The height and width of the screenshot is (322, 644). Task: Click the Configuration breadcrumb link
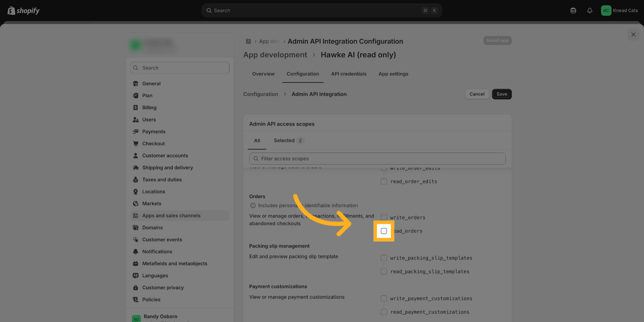tap(260, 94)
